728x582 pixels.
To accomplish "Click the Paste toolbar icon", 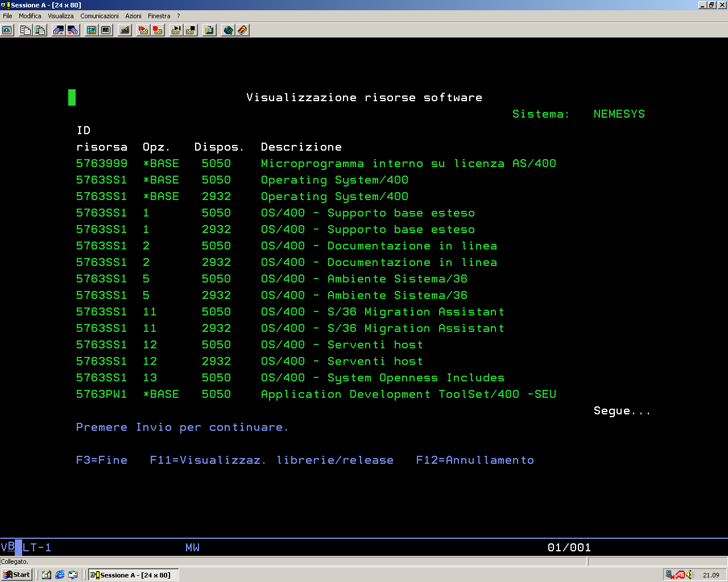I will [40, 30].
